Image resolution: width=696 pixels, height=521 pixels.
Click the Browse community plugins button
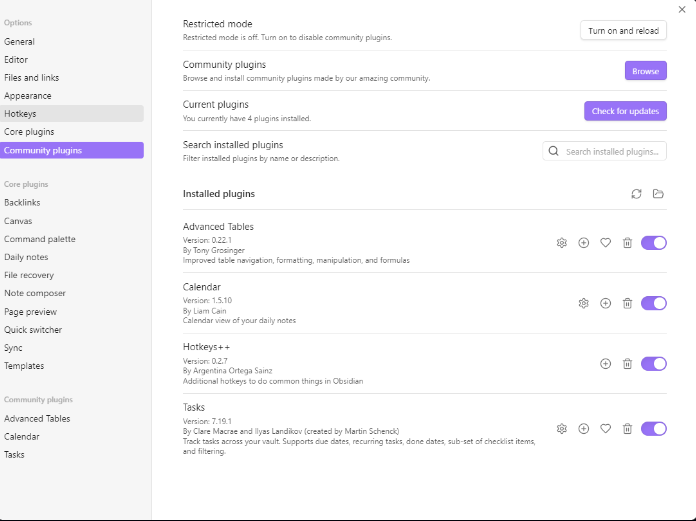645,71
